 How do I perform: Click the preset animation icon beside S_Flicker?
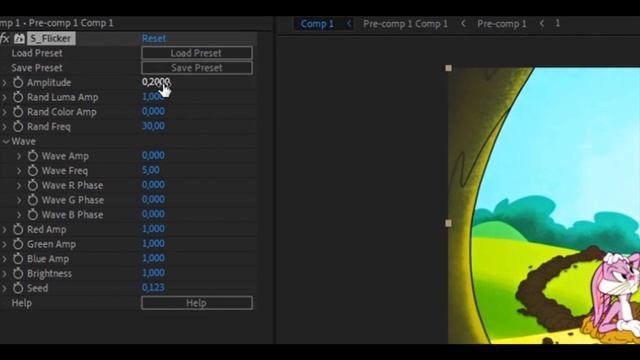19,38
